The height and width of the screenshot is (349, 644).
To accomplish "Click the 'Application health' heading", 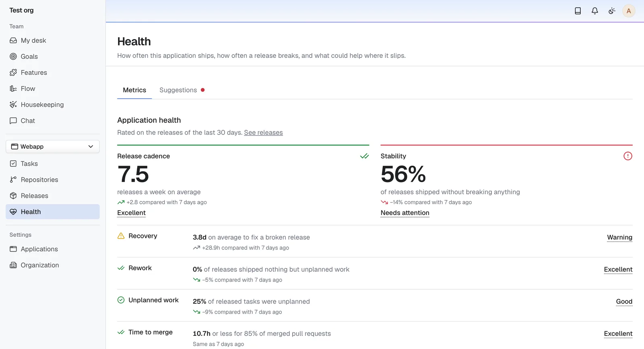I will pos(149,120).
